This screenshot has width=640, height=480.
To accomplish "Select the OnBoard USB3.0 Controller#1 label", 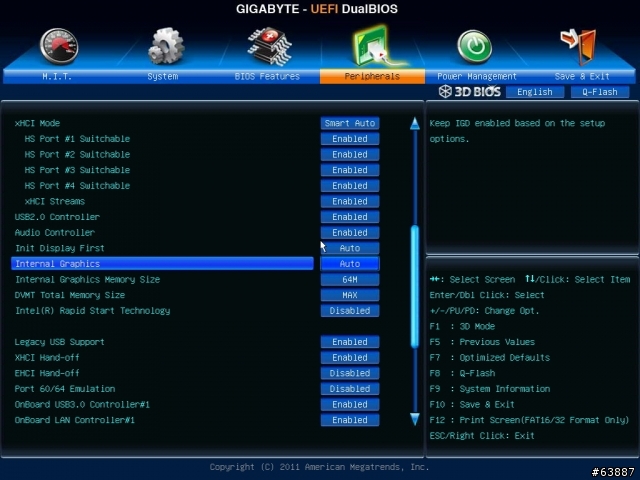I will (x=82, y=404).
